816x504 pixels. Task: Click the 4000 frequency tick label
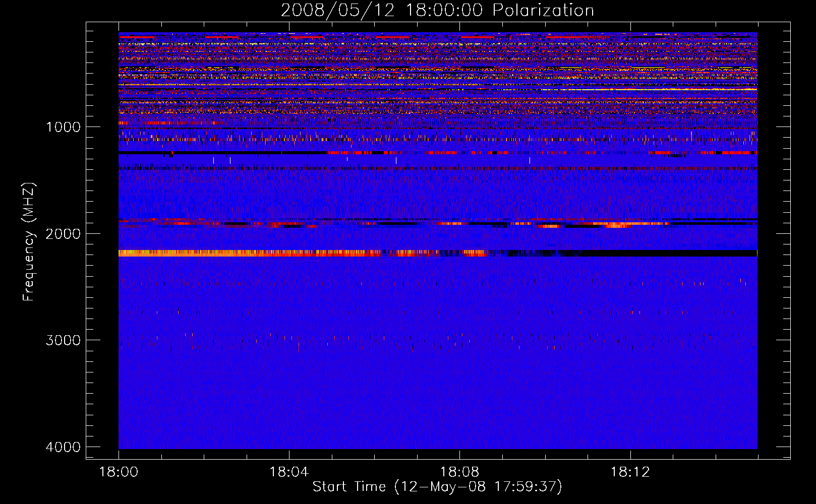[63, 447]
